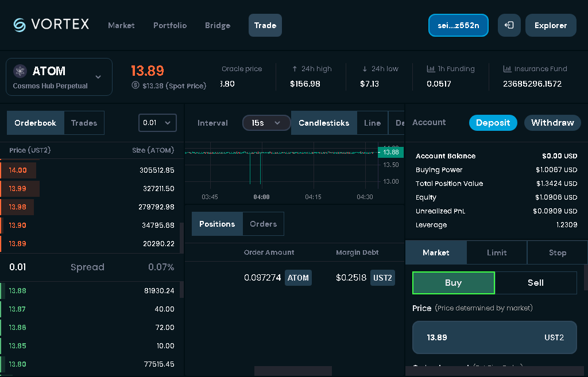Click the large 13.89 mark price
588x377 pixels.
(148, 71)
